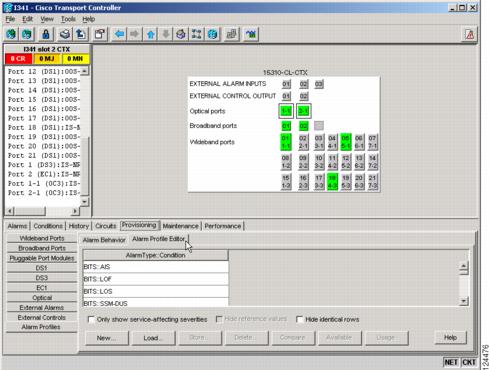Toggle Hide identical rows checkbox
Image resolution: width=489 pixels, height=370 pixels.
click(299, 319)
